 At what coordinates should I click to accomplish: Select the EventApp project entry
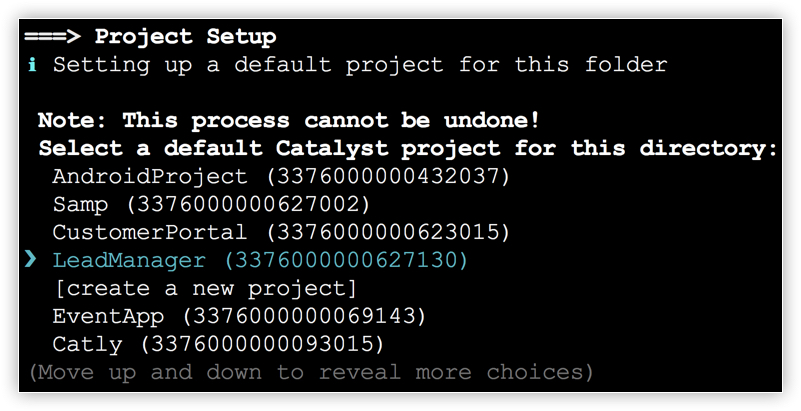114,317
